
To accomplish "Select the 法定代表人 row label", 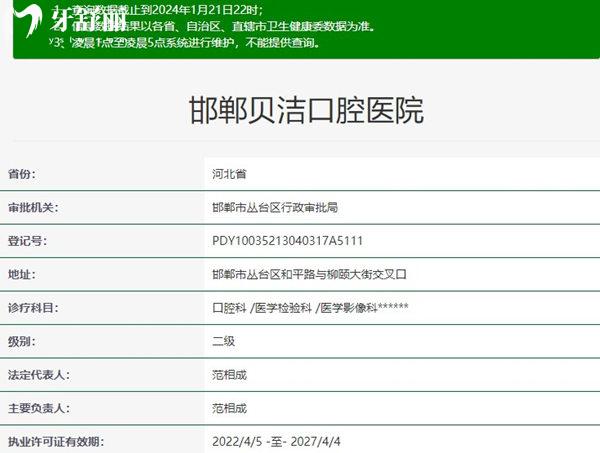I will [x=40, y=375].
